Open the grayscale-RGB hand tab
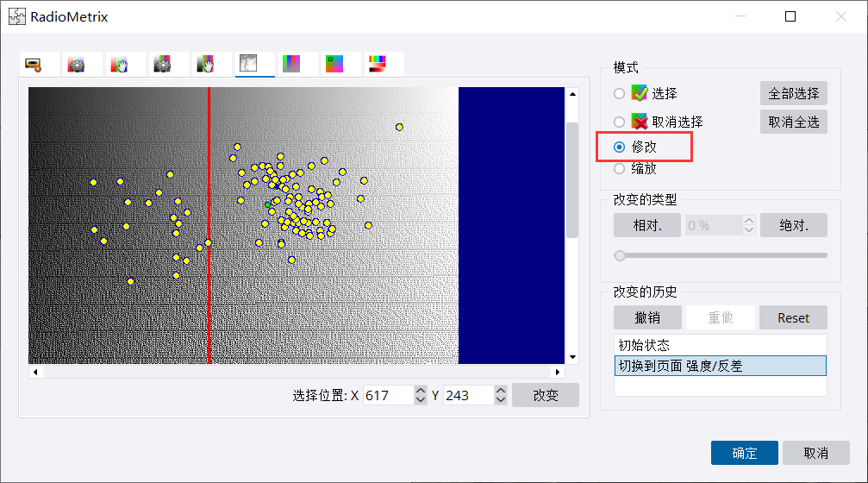The height and width of the screenshot is (483, 868). 205,64
